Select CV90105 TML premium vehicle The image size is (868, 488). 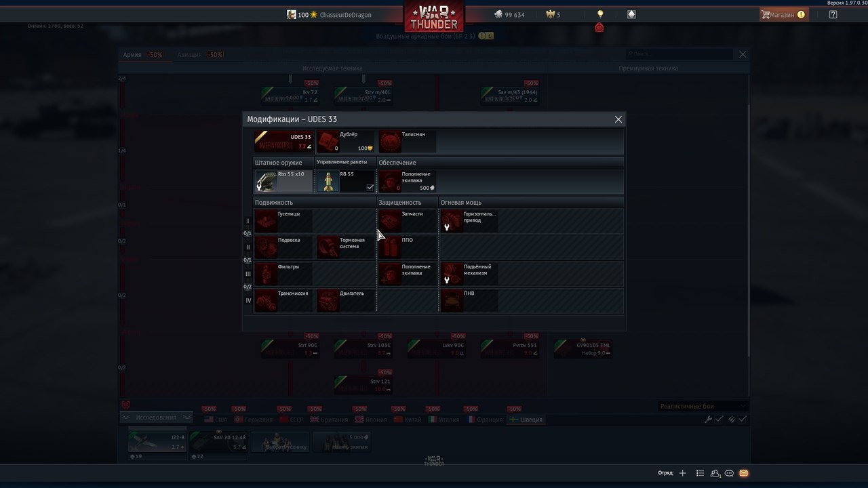[583, 349]
